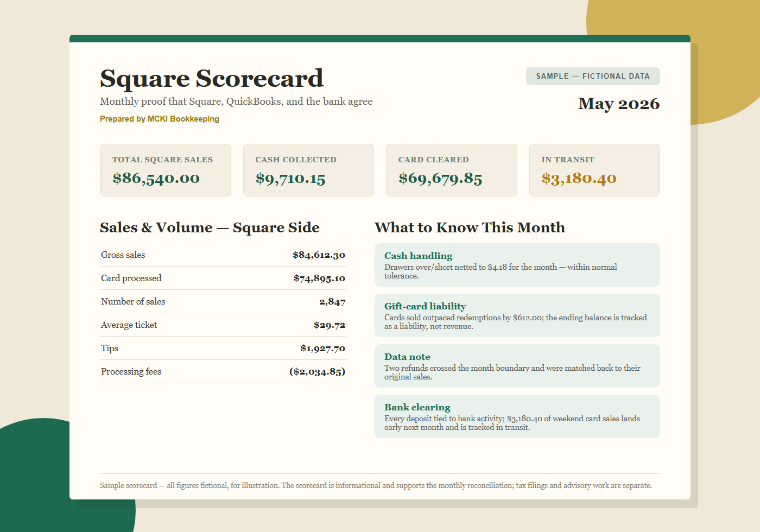Open the Card Cleared card
This screenshot has height=532, width=760.
pos(452,170)
